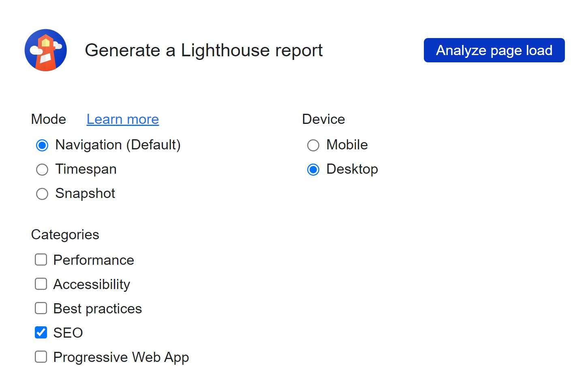The image size is (588, 385).
Task: Click the 'Generate a Lighthouse report' heading
Action: (x=204, y=50)
